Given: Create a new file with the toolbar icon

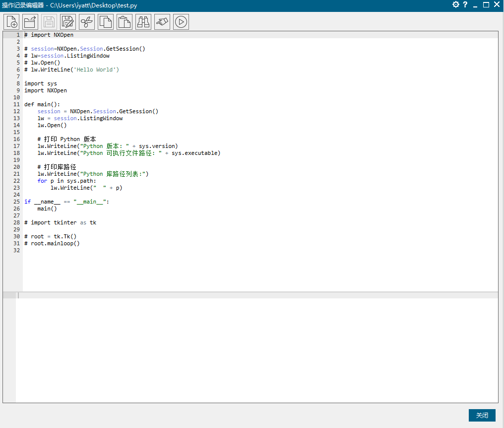Looking at the screenshot, I should click(x=11, y=22).
